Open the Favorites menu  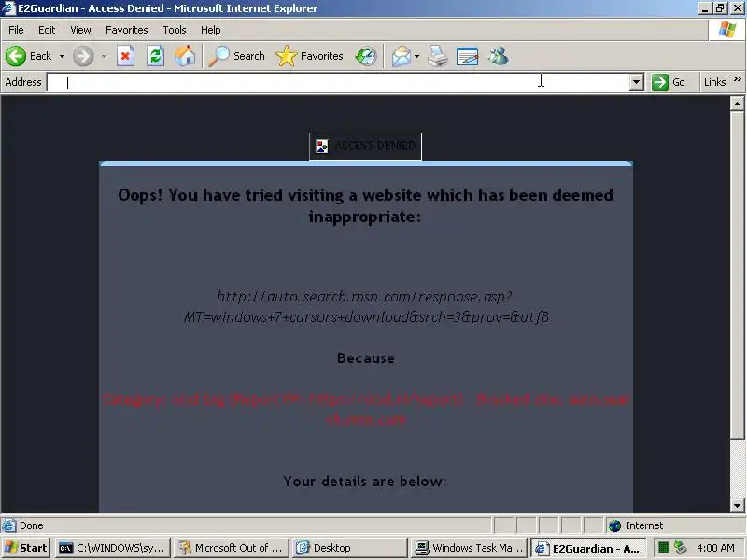click(x=127, y=30)
